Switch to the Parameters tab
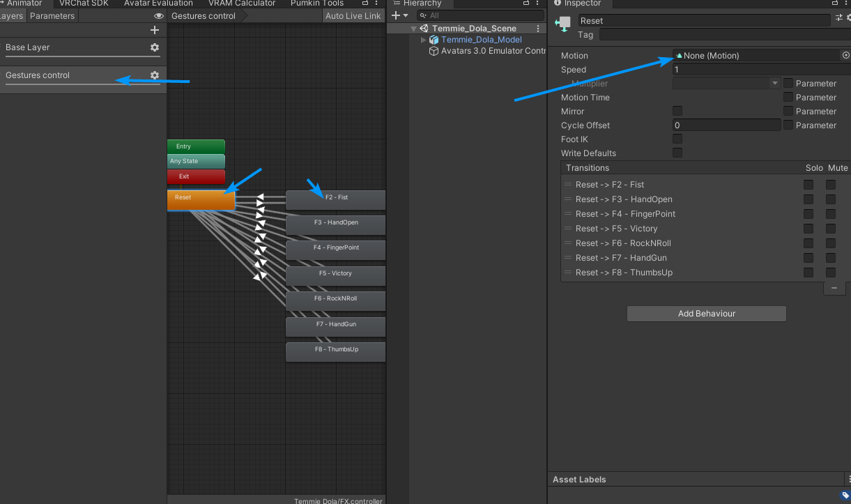Viewport: 851px width, 504px height. [52, 16]
